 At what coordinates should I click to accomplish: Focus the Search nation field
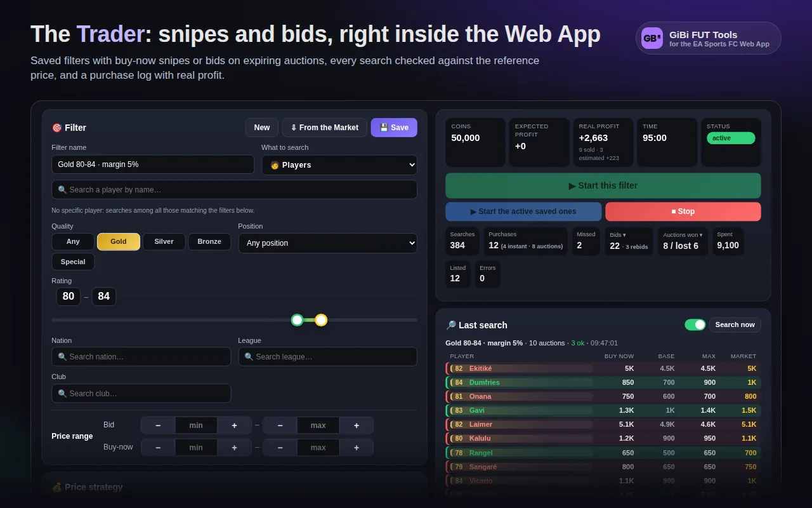(141, 356)
